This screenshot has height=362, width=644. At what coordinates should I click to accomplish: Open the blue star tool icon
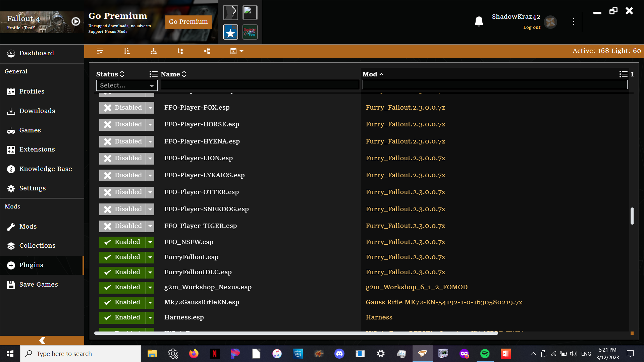[x=230, y=32]
